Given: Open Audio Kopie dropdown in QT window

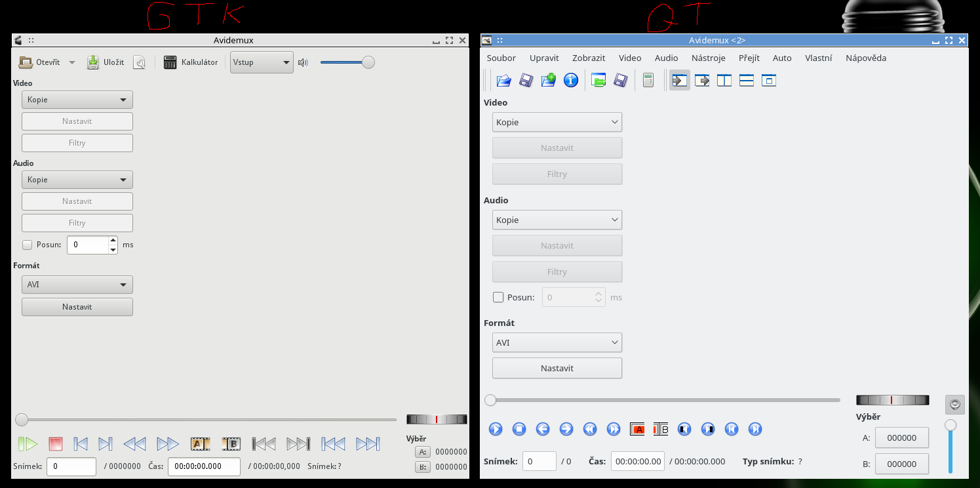Looking at the screenshot, I should [557, 220].
